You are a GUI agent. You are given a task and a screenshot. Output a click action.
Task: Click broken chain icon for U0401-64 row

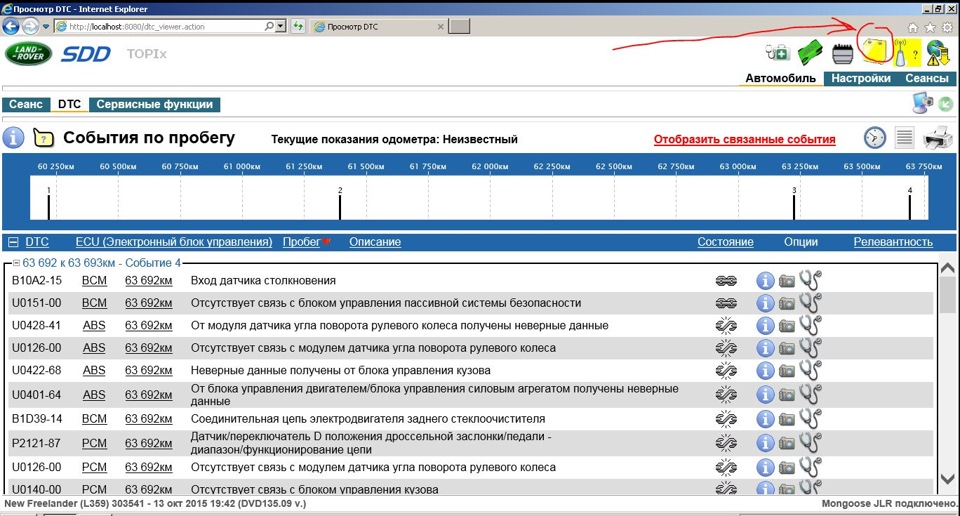pyautogui.click(x=726, y=395)
